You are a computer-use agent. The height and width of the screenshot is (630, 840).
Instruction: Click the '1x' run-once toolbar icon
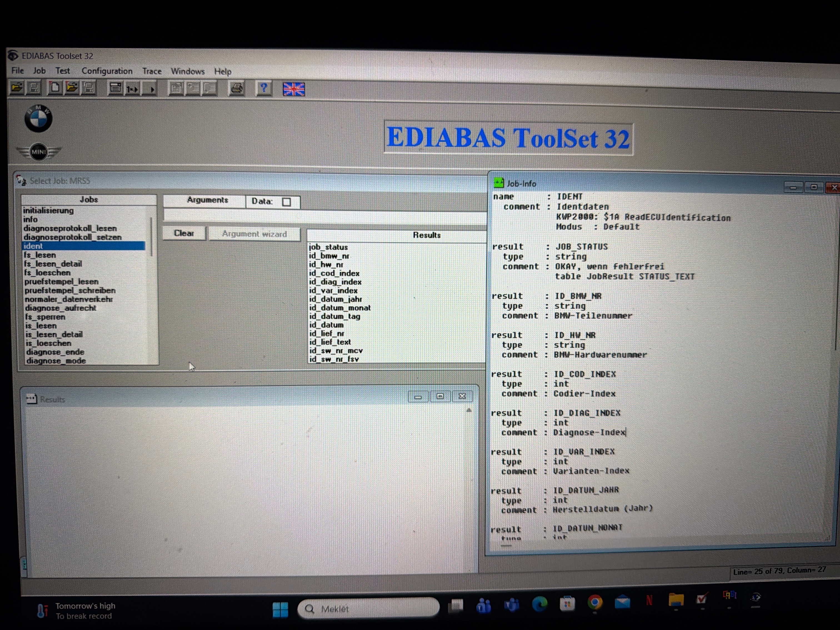132,89
